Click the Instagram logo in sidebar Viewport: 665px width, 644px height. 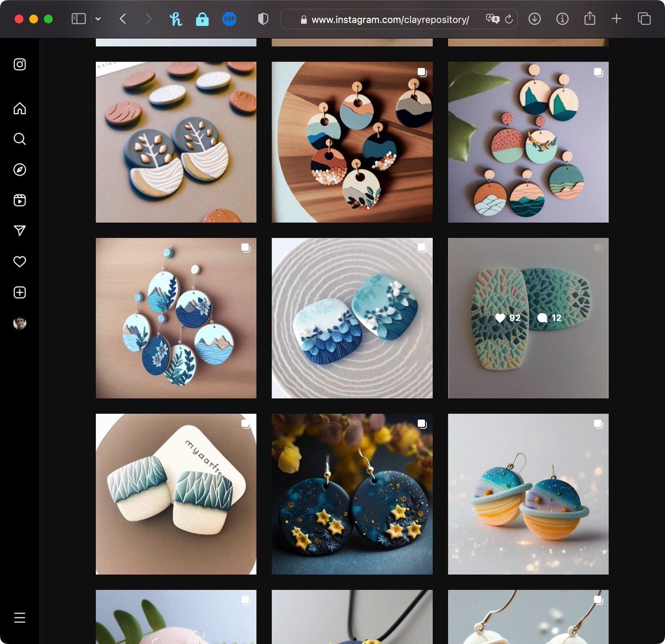20,64
